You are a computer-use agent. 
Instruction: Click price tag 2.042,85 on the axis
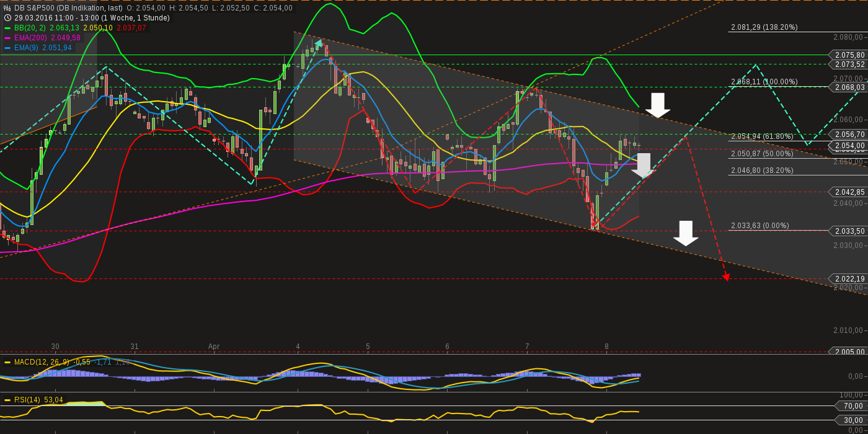point(848,192)
